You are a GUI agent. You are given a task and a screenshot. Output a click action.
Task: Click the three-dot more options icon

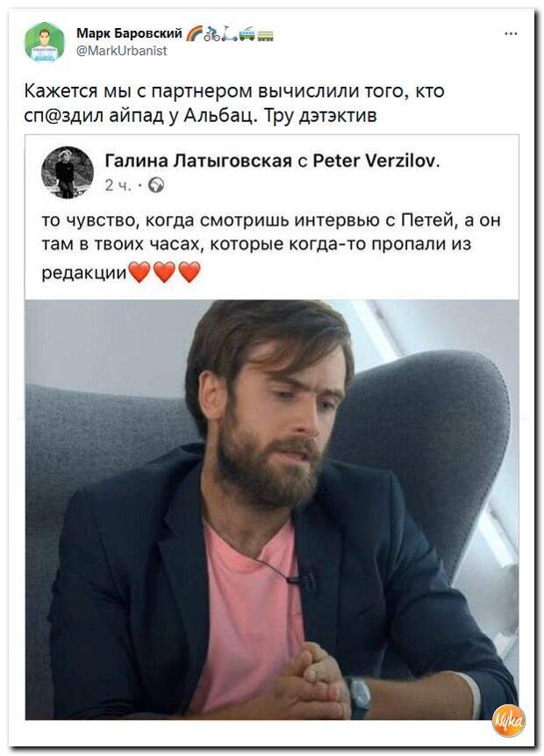[x=511, y=33]
